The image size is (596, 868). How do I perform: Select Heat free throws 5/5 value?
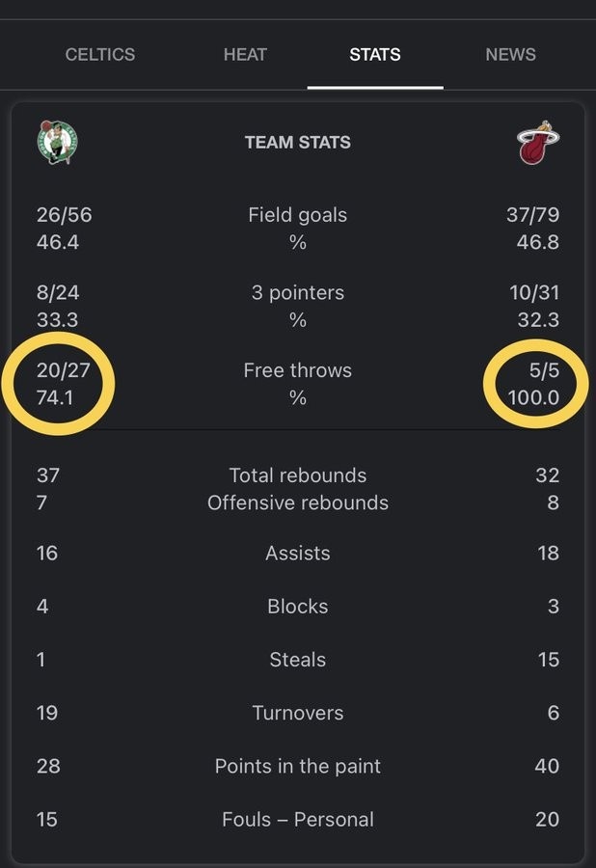[544, 370]
